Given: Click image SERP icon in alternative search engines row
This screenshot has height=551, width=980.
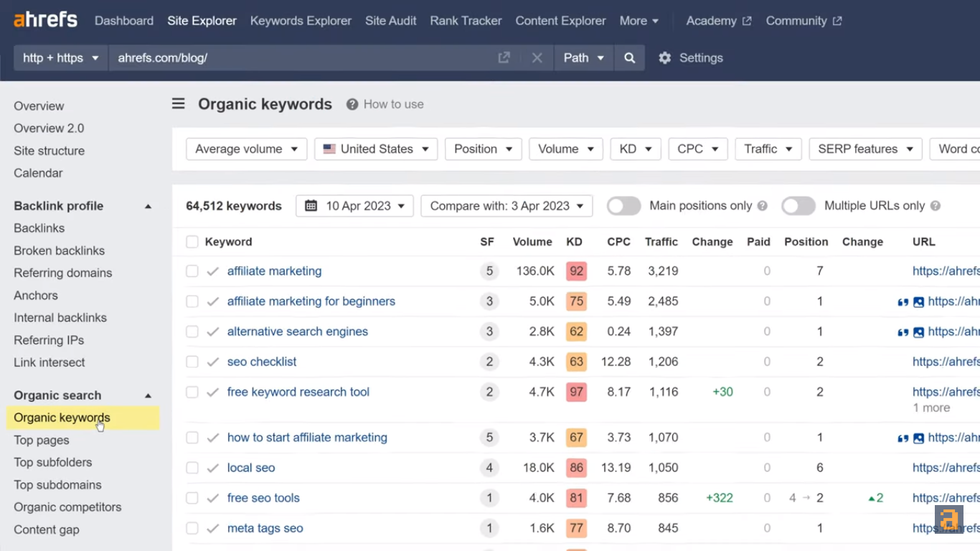Looking at the screenshot, I should point(918,332).
